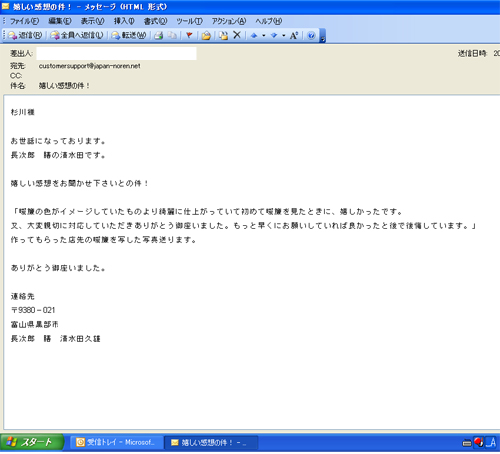
Task: Expand the next item arrow dropdown
Action: pyautogui.click(x=283, y=35)
